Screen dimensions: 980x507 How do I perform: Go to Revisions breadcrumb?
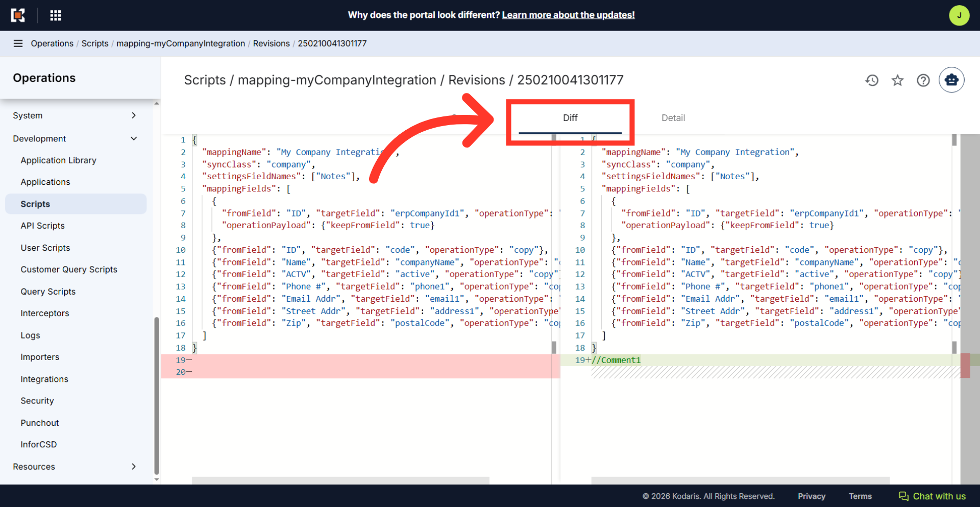(x=271, y=43)
